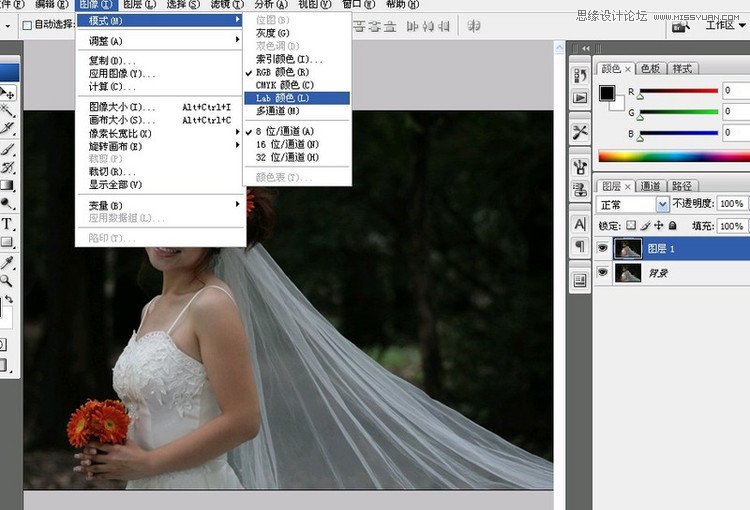Open the Actions panel play icon
The height and width of the screenshot is (510, 750).
580,98
